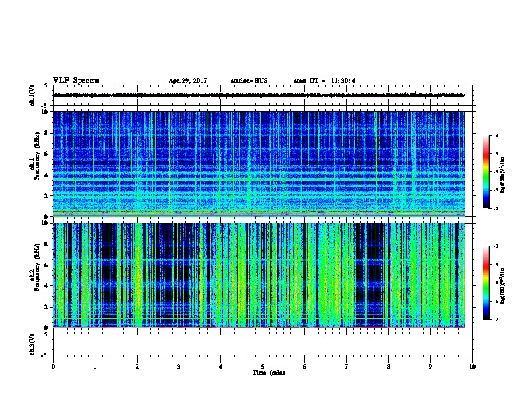This screenshot has width=532, height=411.
Task: Select the date label Apr. 29, 2017
Action: click(x=187, y=81)
